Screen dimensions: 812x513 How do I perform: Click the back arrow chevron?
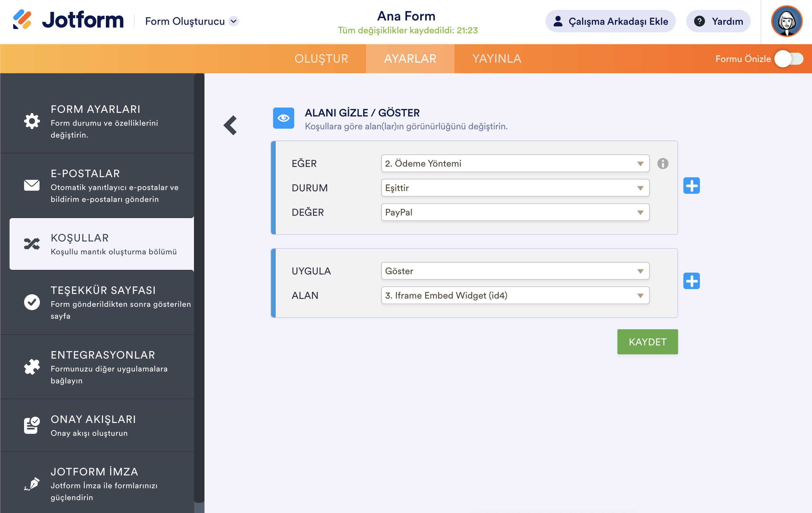(x=230, y=125)
